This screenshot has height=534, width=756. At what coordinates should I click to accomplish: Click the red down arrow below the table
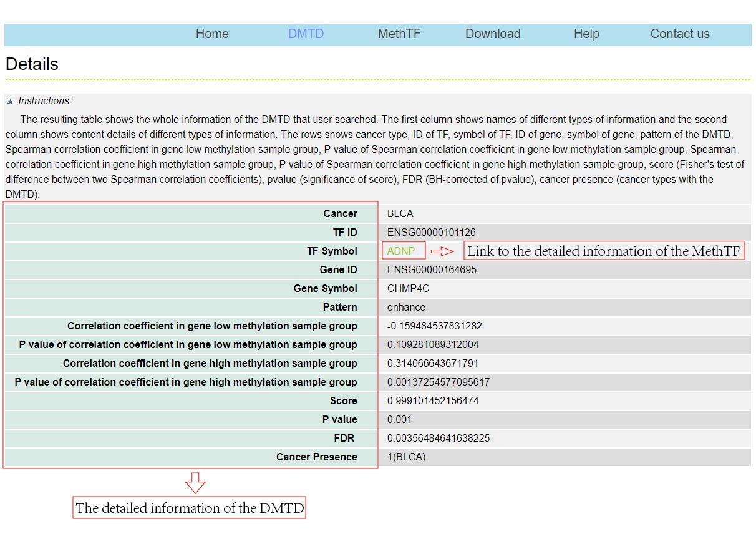pos(195,483)
